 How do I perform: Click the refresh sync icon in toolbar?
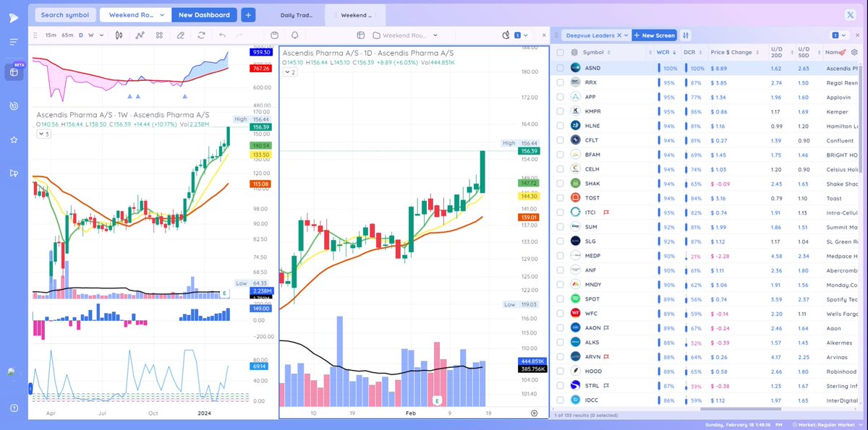pyautogui.click(x=200, y=35)
